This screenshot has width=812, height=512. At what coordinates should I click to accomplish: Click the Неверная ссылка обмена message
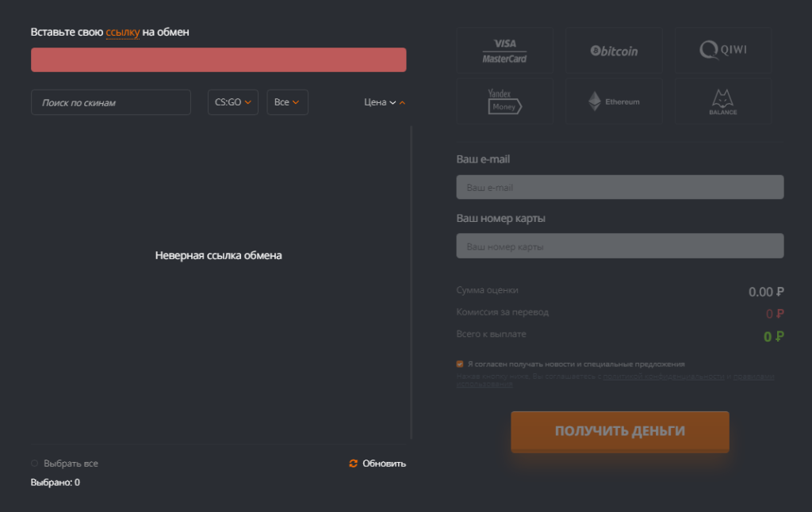point(219,255)
